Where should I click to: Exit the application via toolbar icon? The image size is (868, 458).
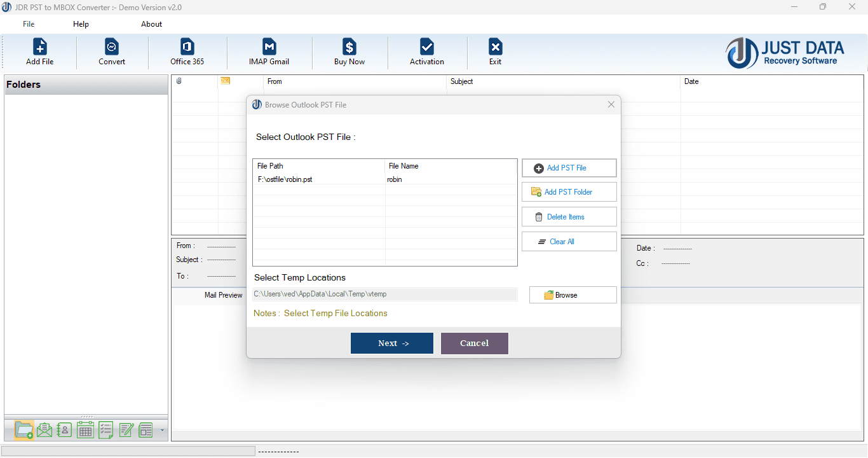point(495,51)
